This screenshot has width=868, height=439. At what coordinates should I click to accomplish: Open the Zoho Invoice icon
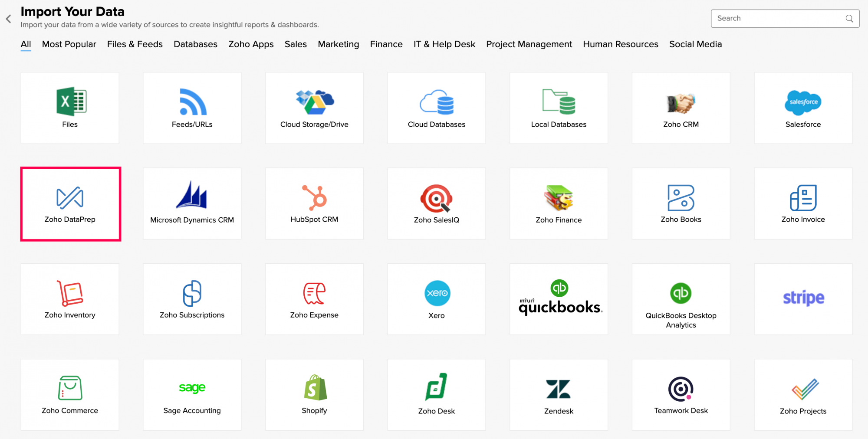[x=803, y=198]
